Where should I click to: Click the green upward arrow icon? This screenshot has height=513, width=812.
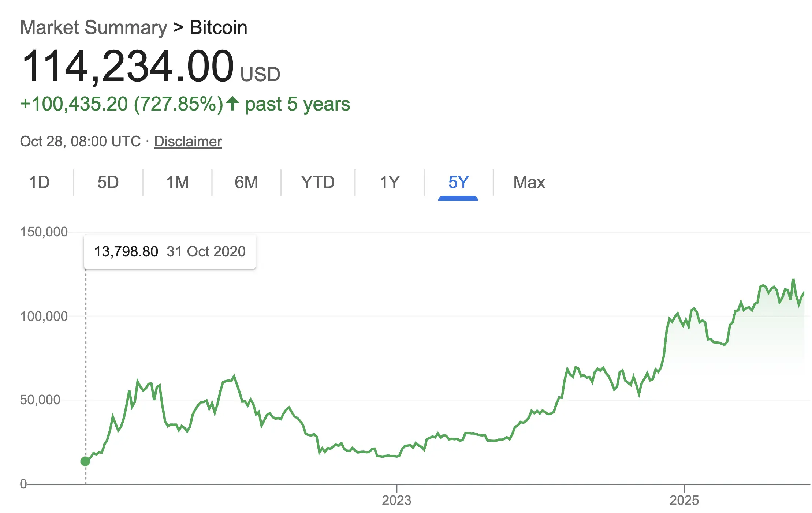point(232,104)
